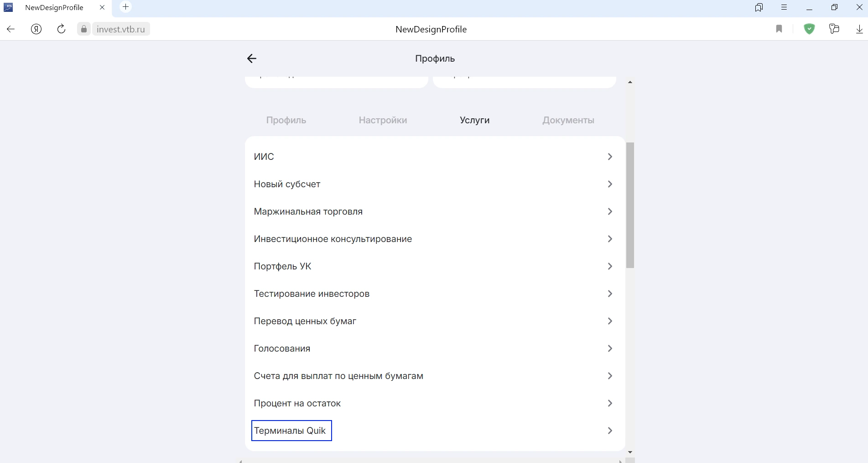868x463 pixels.
Task: Click the back arrow next to Профиль header
Action: (251, 58)
